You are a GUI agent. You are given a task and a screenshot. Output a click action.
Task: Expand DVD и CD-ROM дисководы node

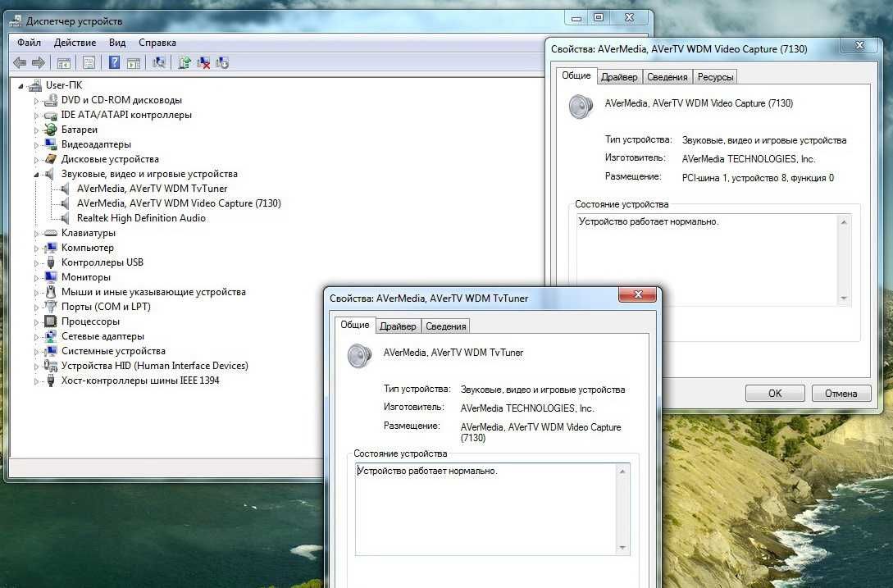[x=36, y=101]
